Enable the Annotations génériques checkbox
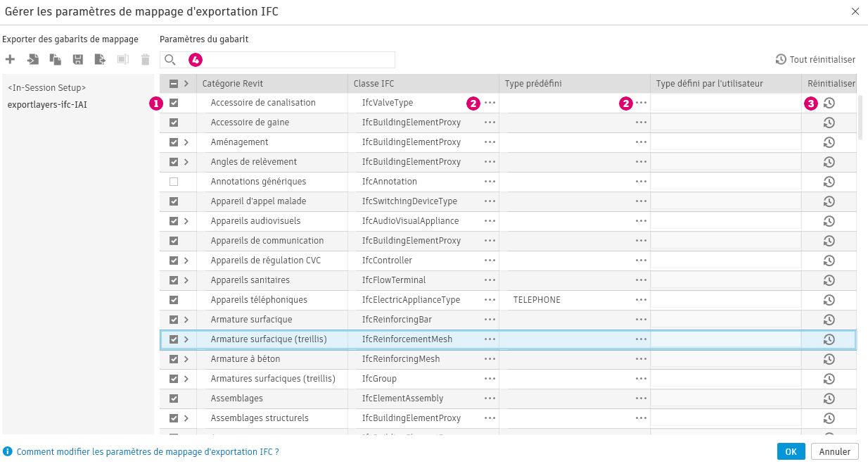 174,182
